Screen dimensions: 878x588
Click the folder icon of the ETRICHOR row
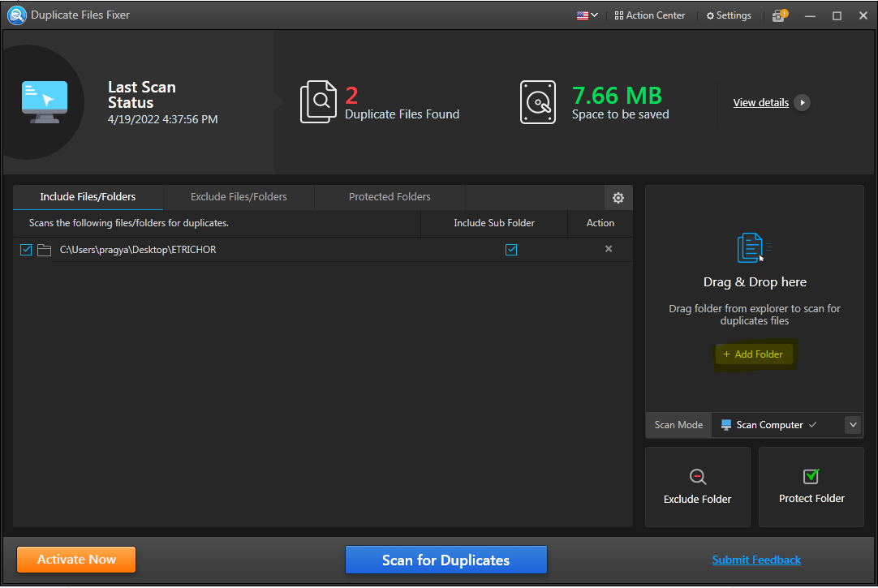tap(45, 250)
